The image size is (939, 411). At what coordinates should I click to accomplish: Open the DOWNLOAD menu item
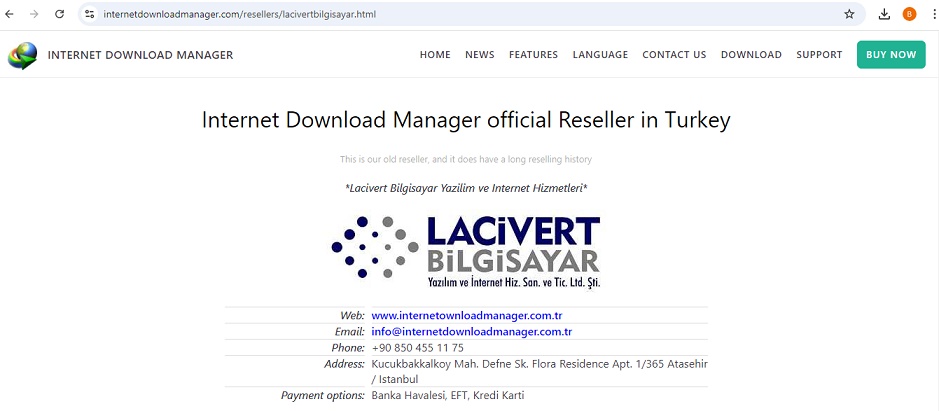pyautogui.click(x=751, y=55)
